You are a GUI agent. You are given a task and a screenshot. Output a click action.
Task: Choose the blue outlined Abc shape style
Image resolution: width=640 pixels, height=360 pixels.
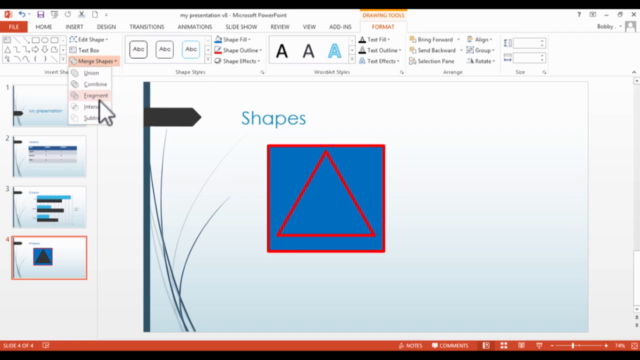(x=191, y=49)
